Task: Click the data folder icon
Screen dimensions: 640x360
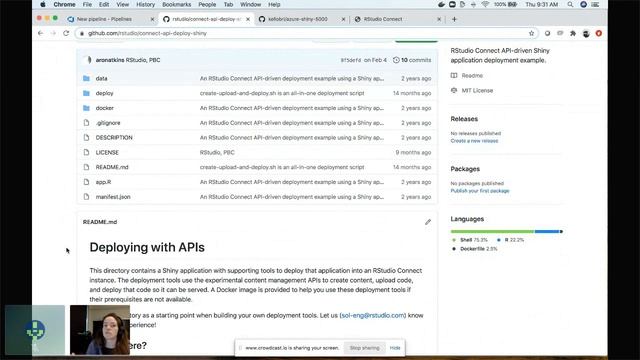Action: point(86,78)
